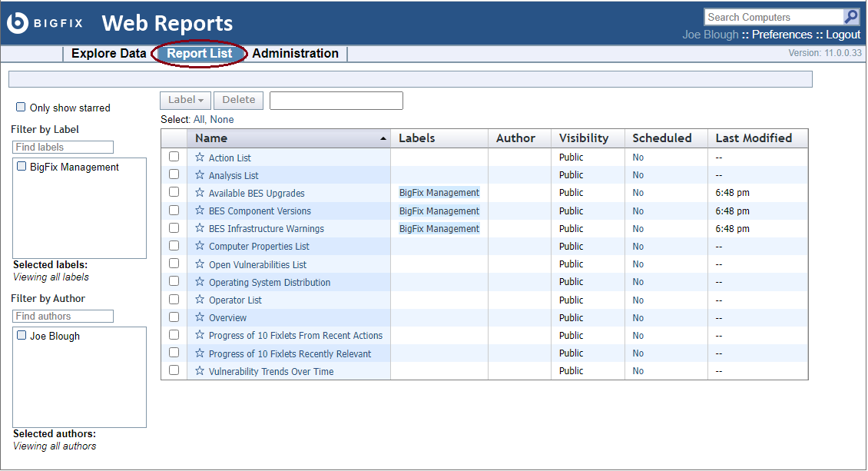Click the Search Computers magnifier icon
The width and height of the screenshot is (868, 471).
[851, 17]
